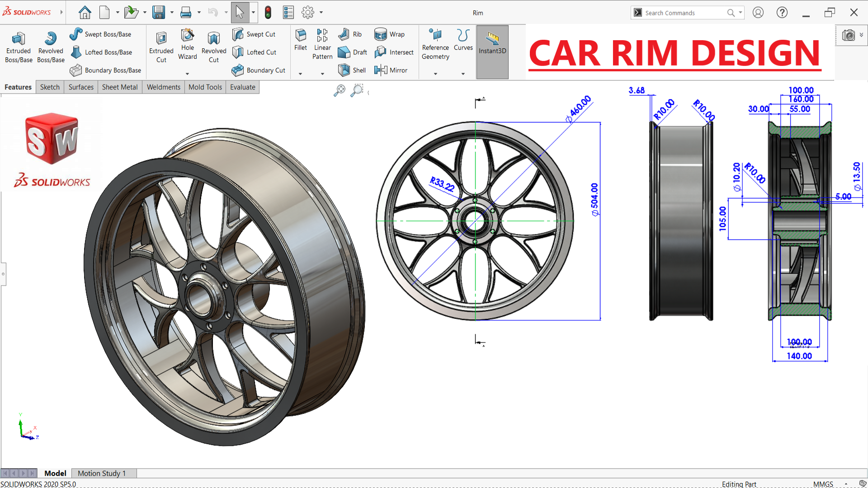Expand the Curves dropdown arrow
The image size is (868, 488).
pyautogui.click(x=463, y=74)
